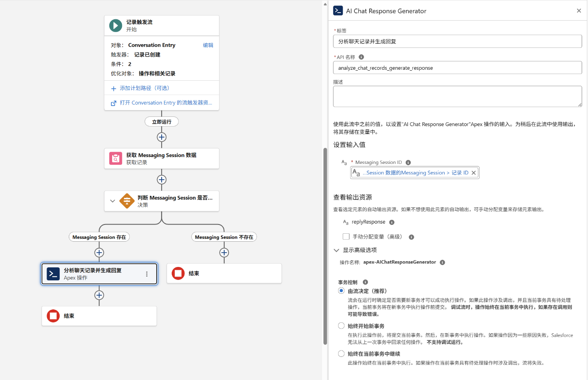Add element on Messaging Session 存在 path
Viewport: 588px width, 380px height.
click(x=99, y=253)
